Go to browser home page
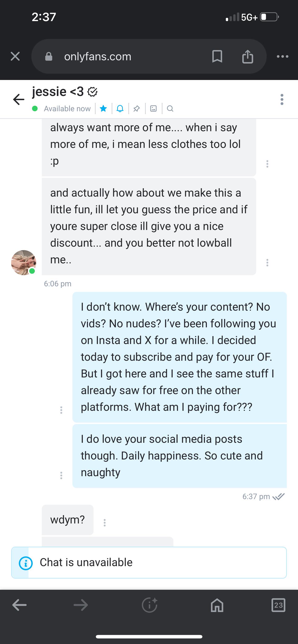The width and height of the screenshot is (298, 644). coord(217,605)
